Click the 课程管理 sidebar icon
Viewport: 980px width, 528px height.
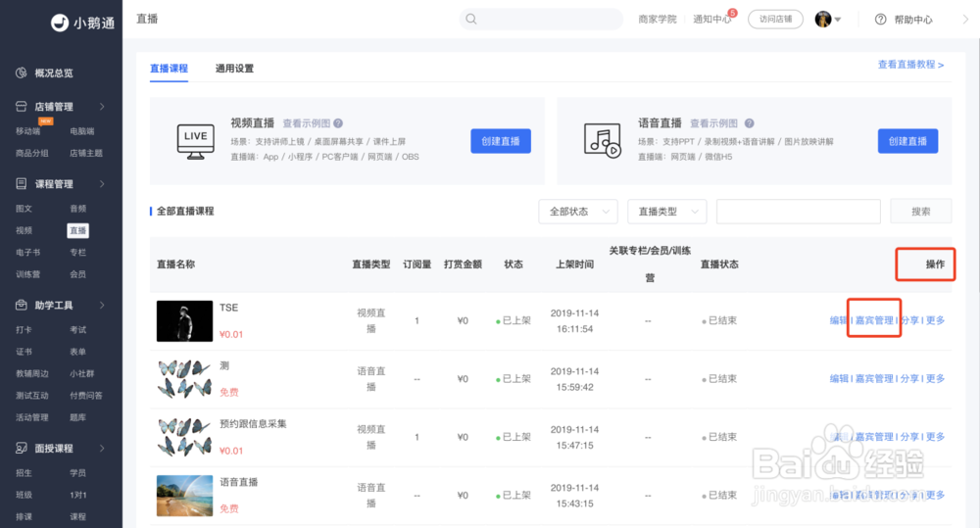tap(22, 184)
